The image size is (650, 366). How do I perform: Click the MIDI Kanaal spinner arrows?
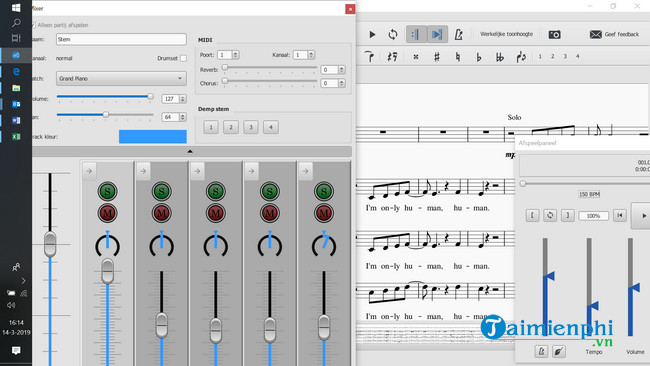coord(311,55)
